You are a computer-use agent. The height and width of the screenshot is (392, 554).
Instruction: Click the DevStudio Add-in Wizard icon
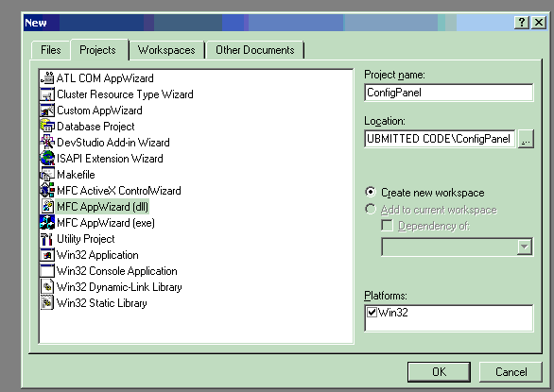coord(47,143)
